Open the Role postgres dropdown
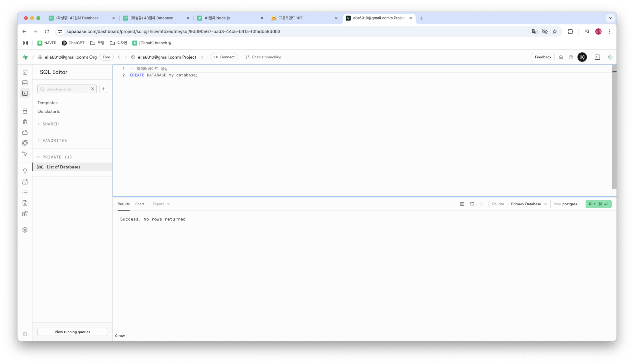The height and width of the screenshot is (364, 634). pyautogui.click(x=568, y=204)
